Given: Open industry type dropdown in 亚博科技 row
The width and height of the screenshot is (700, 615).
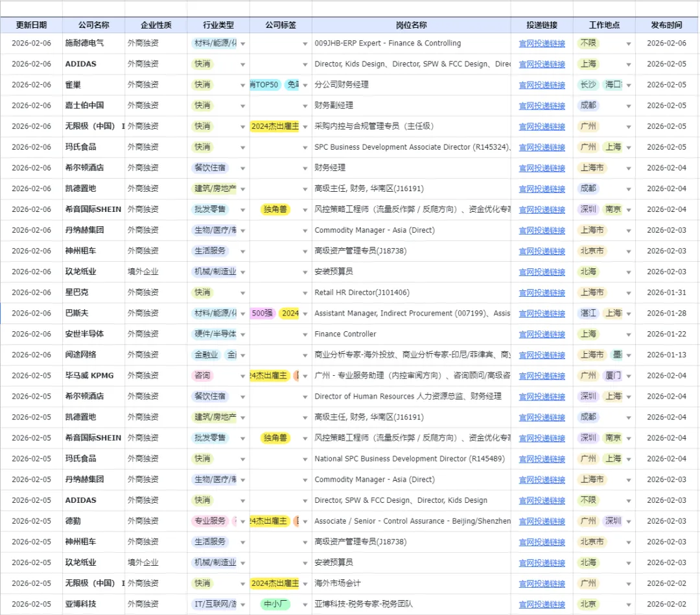Looking at the screenshot, I should [243, 605].
